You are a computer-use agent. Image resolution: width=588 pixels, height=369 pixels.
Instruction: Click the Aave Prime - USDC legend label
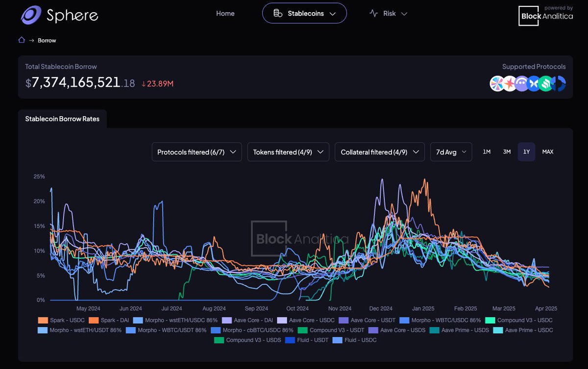(529, 330)
